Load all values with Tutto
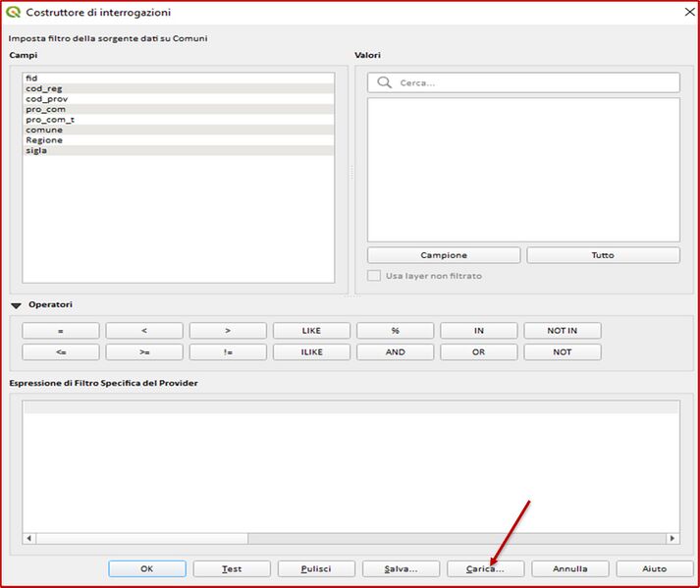 (603, 255)
